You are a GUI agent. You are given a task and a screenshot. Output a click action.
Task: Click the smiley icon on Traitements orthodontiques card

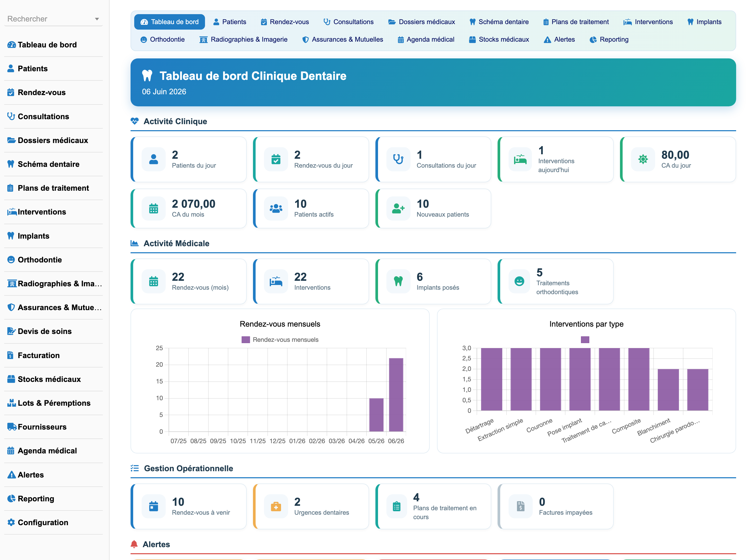coord(519,281)
